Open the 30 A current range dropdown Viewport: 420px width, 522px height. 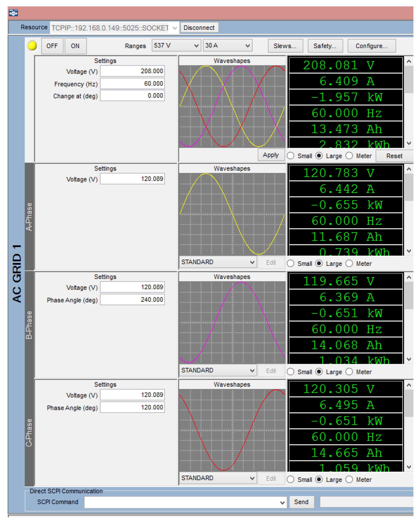[227, 45]
